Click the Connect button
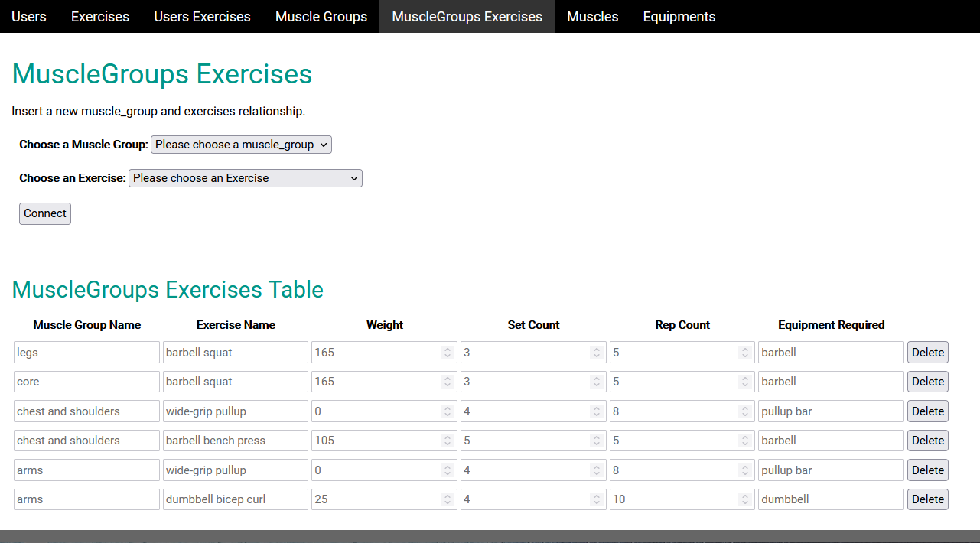Screen dimensions: 980x543 (x=45, y=213)
